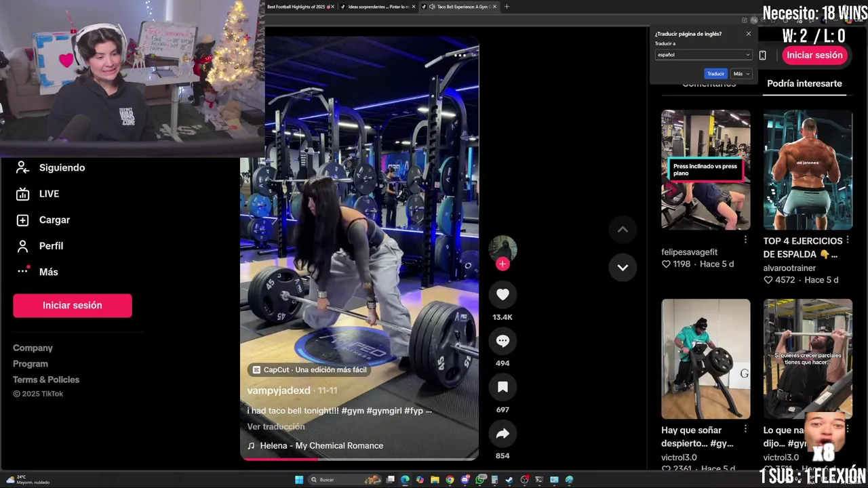Open video three-dots options menu
The image size is (868, 488).
coord(460,55)
